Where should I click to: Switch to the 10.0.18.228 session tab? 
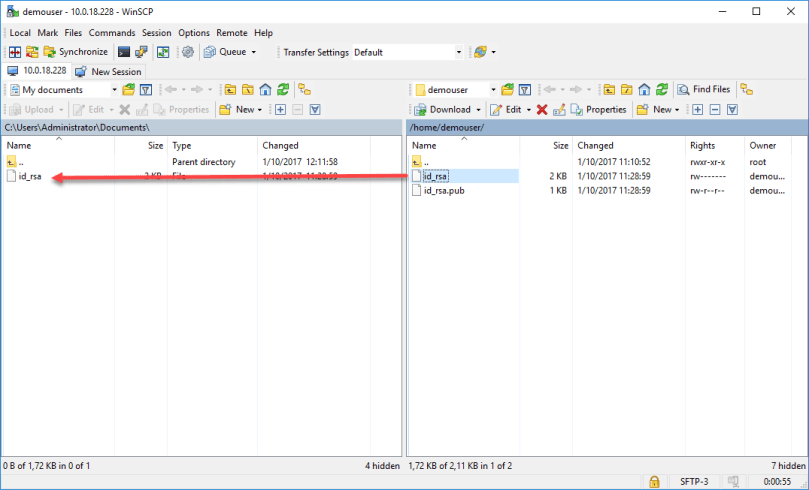click(x=37, y=71)
